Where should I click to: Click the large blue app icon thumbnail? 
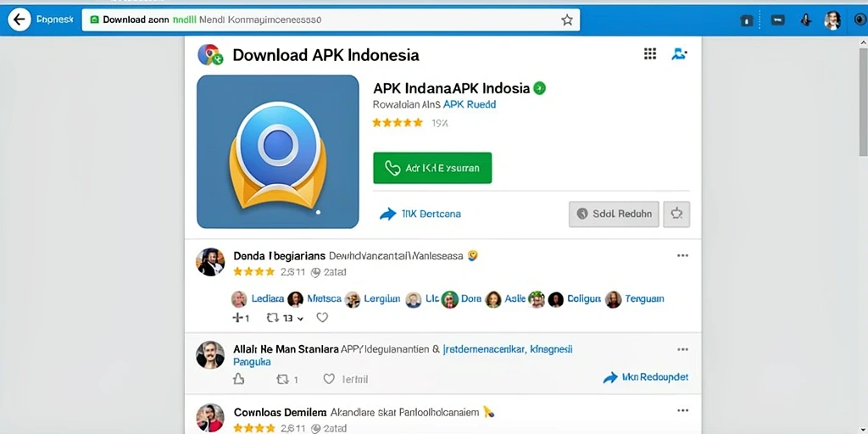pos(278,152)
